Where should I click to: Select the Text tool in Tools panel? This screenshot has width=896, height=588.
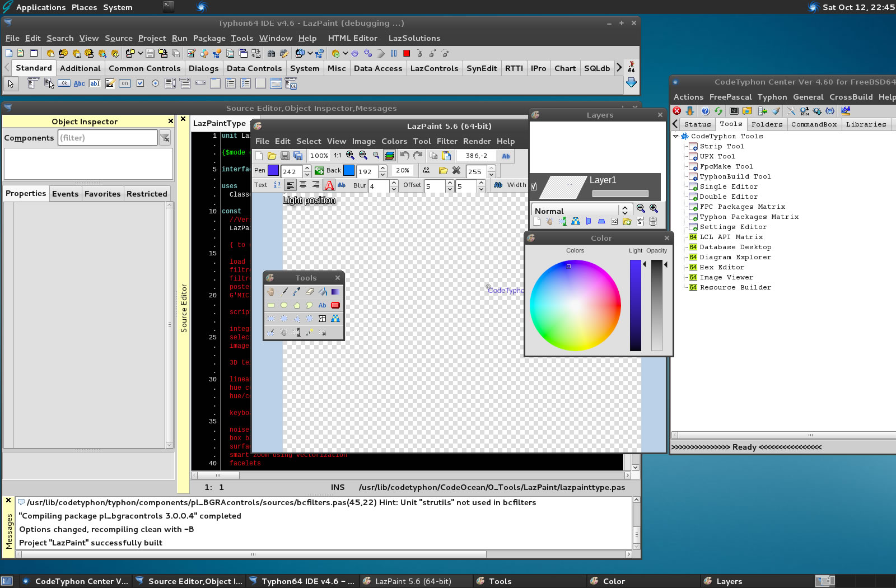(323, 305)
